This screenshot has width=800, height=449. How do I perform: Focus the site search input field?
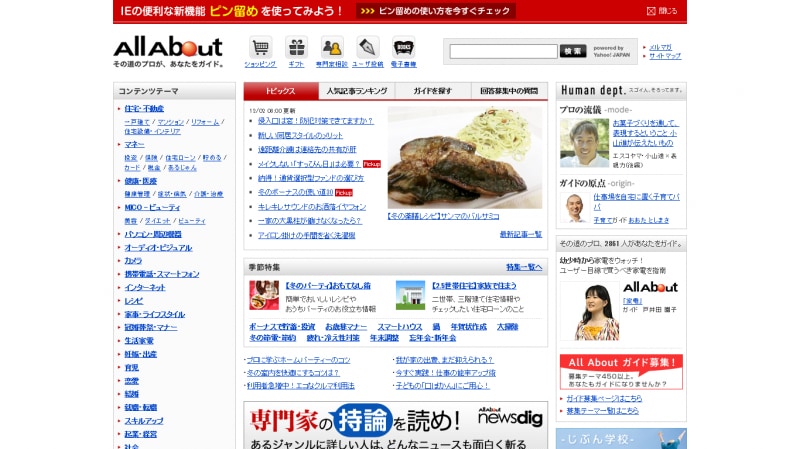coord(503,51)
